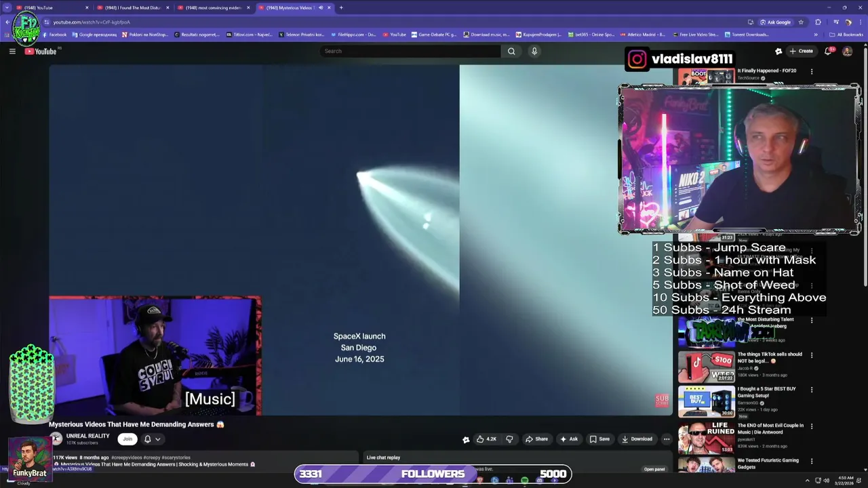Open the Titlovi.com bookmark
The image size is (868, 488).
(249, 35)
